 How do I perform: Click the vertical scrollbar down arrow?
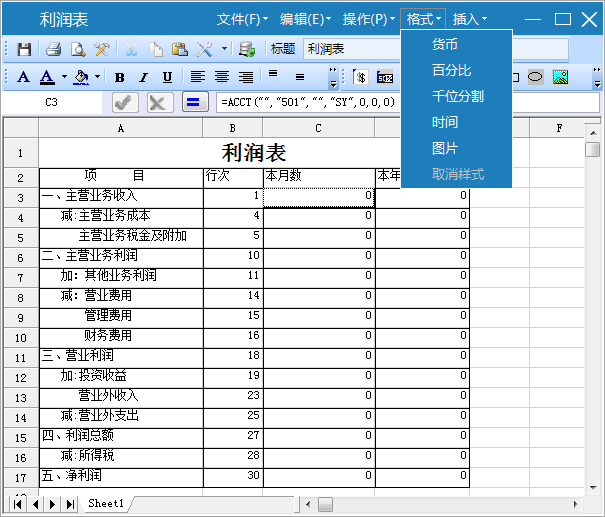click(x=593, y=488)
